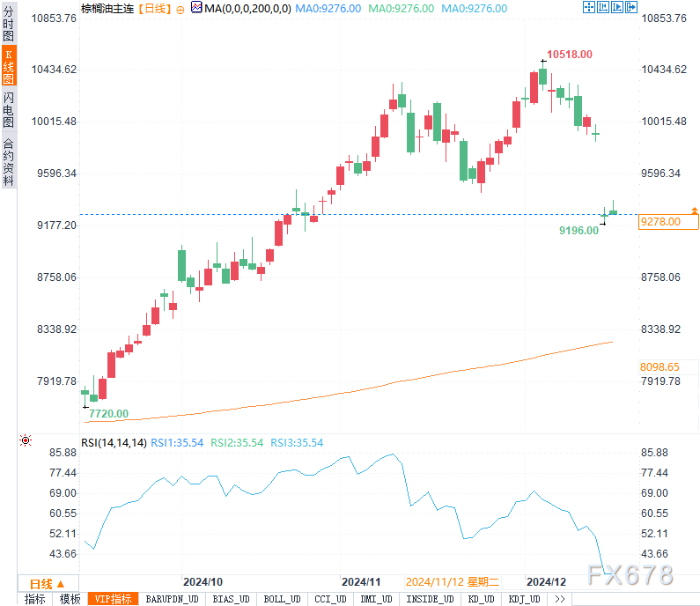Switch to the 模板 template tab

(70, 599)
